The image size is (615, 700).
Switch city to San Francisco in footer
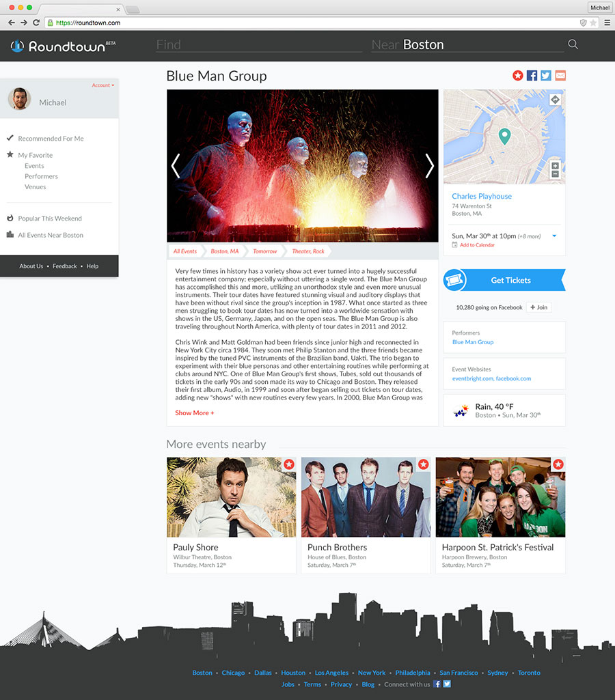459,673
